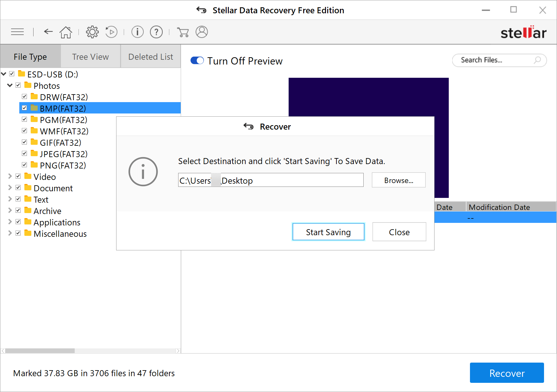Click the Modification Date column header
Viewport: 557px width, 392px height.
point(511,207)
